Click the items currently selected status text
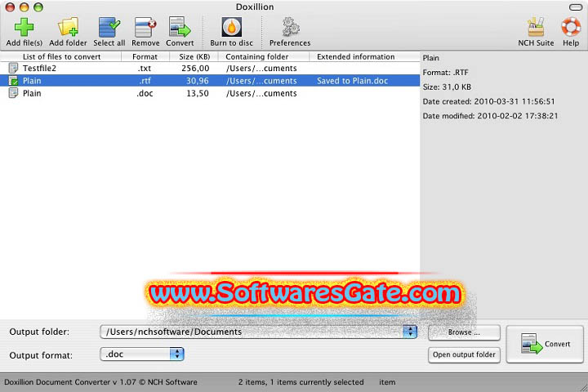 301,382
